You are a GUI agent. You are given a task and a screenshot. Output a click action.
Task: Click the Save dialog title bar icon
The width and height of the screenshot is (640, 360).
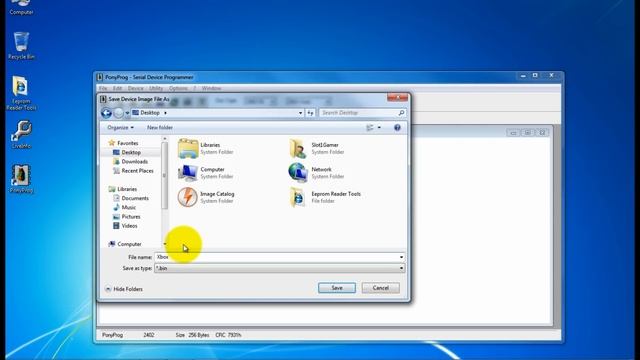tap(103, 99)
